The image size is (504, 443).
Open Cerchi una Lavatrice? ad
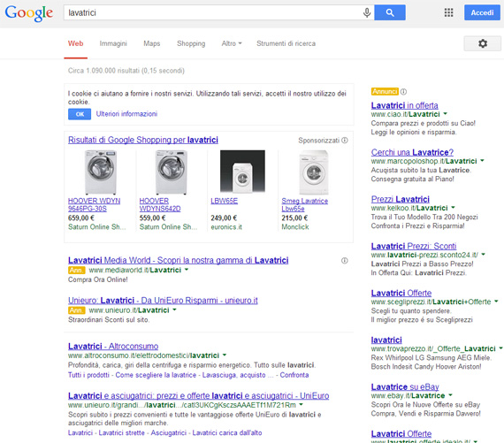412,152
